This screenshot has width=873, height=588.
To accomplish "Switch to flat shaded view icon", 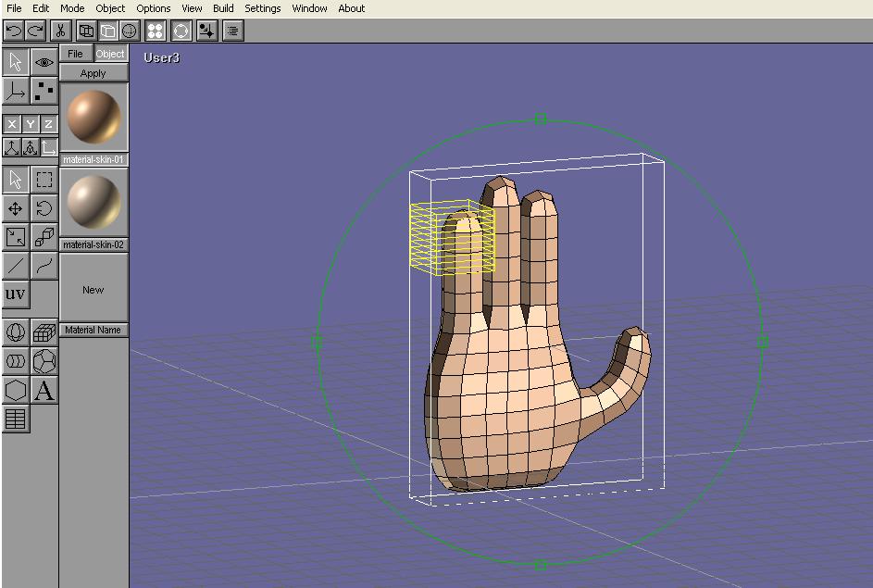I will (108, 31).
